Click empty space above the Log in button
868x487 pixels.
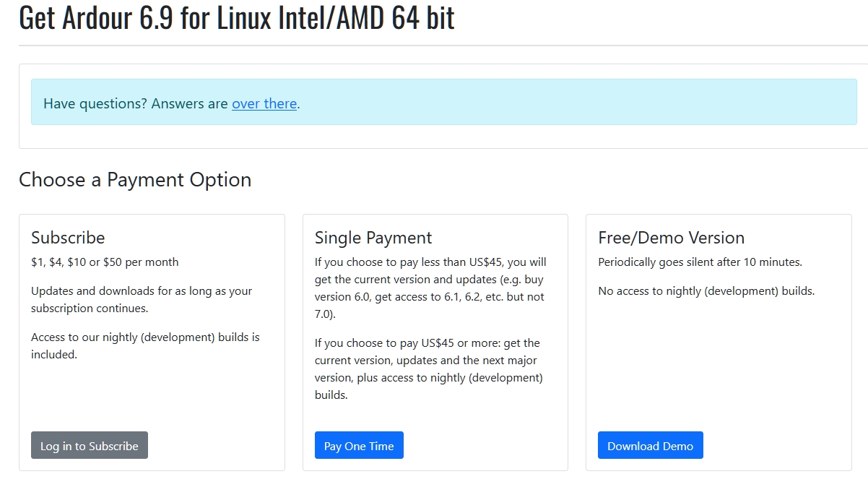[x=152, y=397]
